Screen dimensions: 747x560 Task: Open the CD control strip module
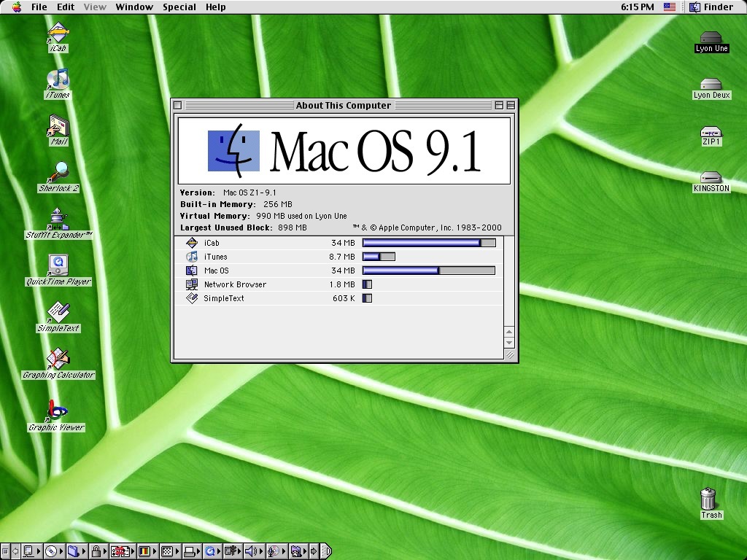pyautogui.click(x=51, y=551)
